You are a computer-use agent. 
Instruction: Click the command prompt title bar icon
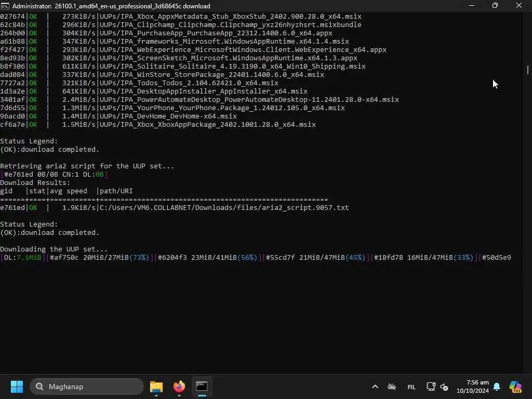5,6
